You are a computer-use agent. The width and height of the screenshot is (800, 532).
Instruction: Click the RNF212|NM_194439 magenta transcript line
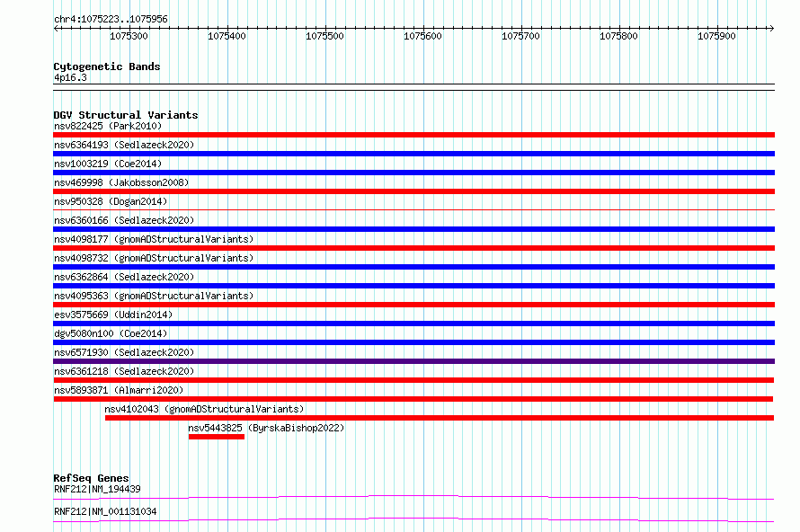[x=413, y=497]
